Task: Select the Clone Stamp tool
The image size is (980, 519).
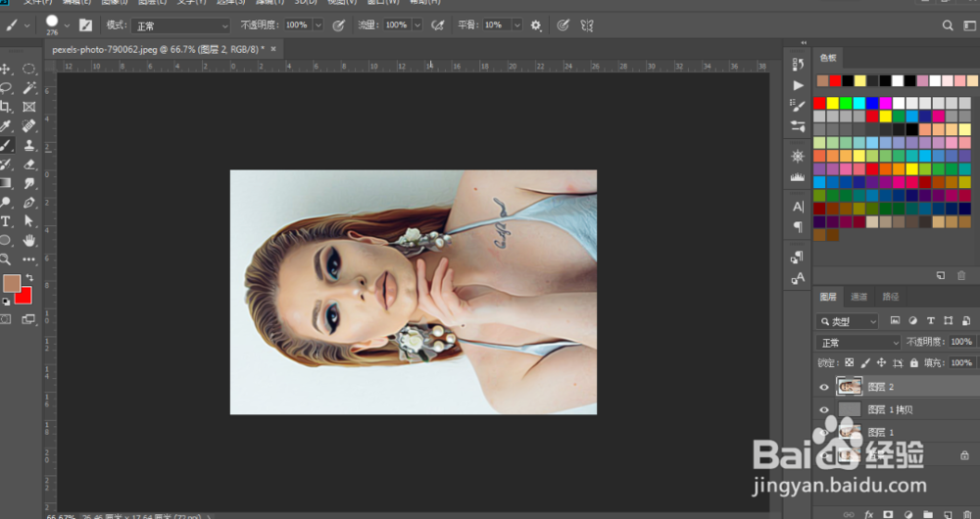Action: click(x=28, y=146)
